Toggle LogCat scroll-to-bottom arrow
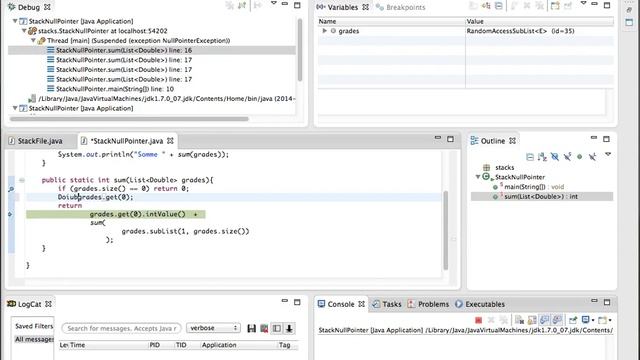 (289, 329)
